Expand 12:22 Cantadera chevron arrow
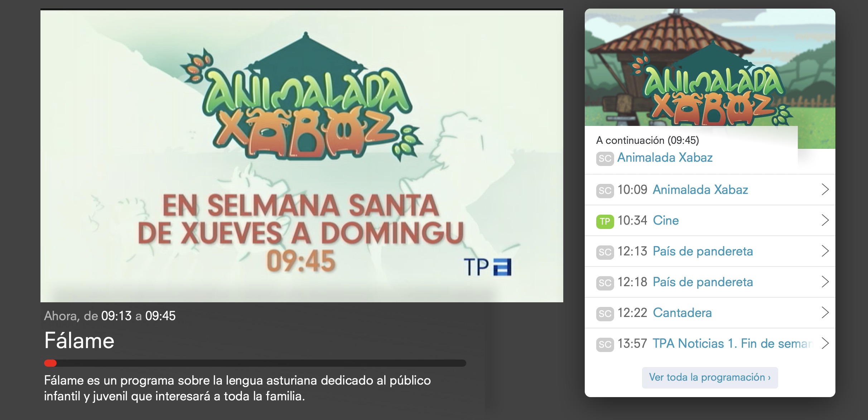 [x=825, y=313]
